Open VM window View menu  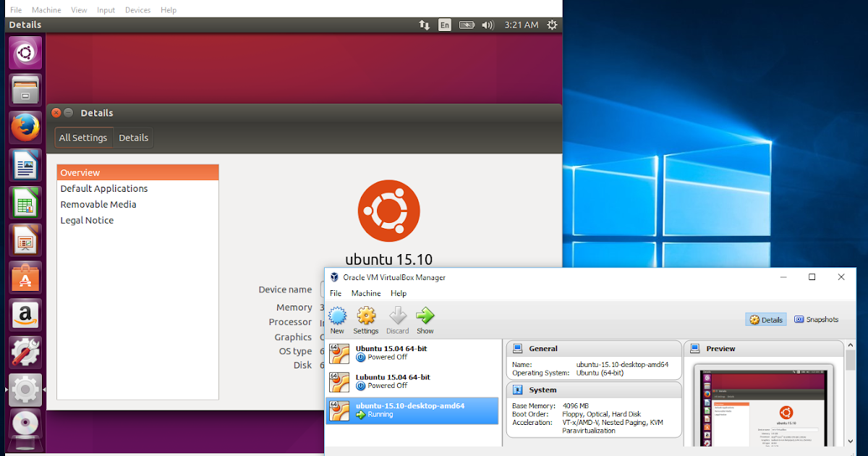pyautogui.click(x=80, y=10)
